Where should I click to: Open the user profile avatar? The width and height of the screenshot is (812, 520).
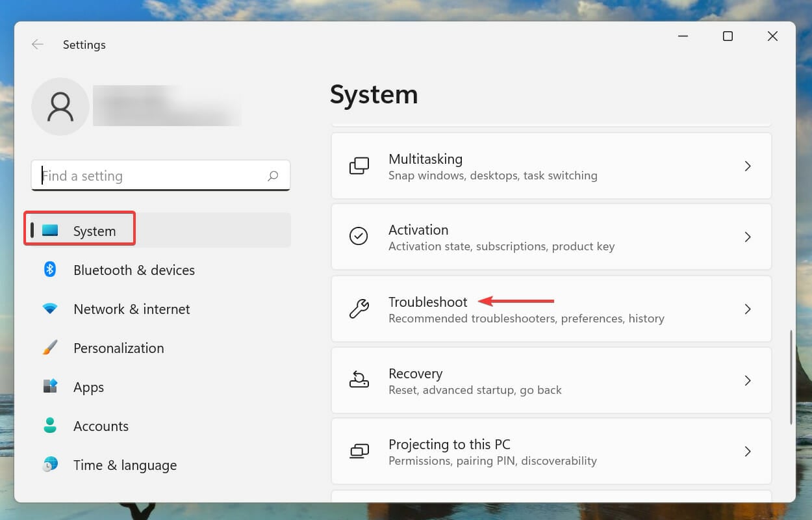[x=60, y=107]
